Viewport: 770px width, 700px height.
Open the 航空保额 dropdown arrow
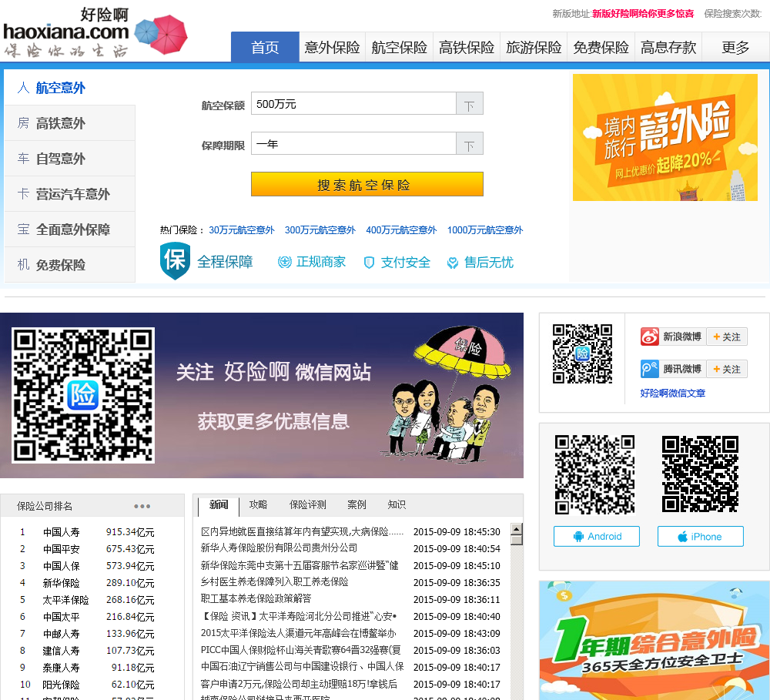coord(470,104)
